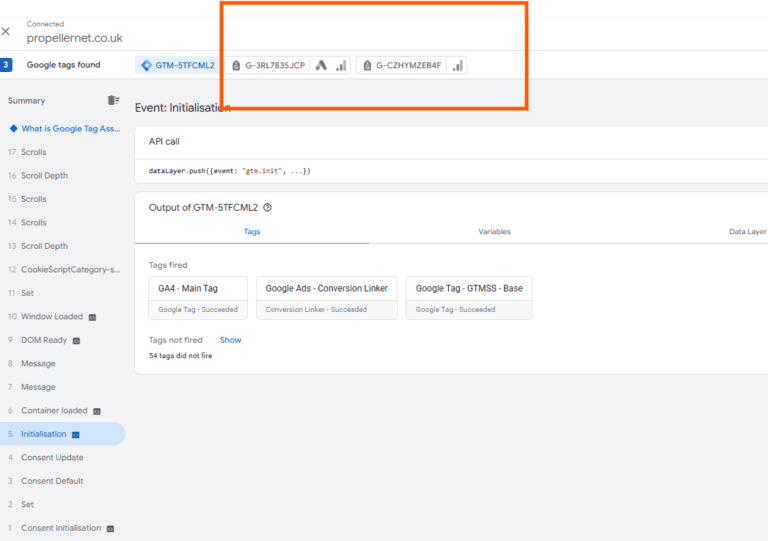Click the badge icon beside Consent Initialisation
768x541 pixels.
pos(111,528)
